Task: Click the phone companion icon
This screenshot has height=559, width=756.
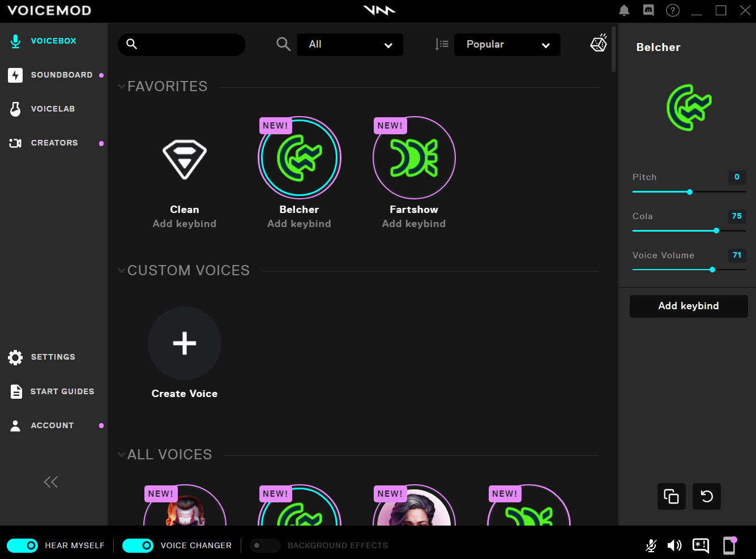Action: [729, 545]
